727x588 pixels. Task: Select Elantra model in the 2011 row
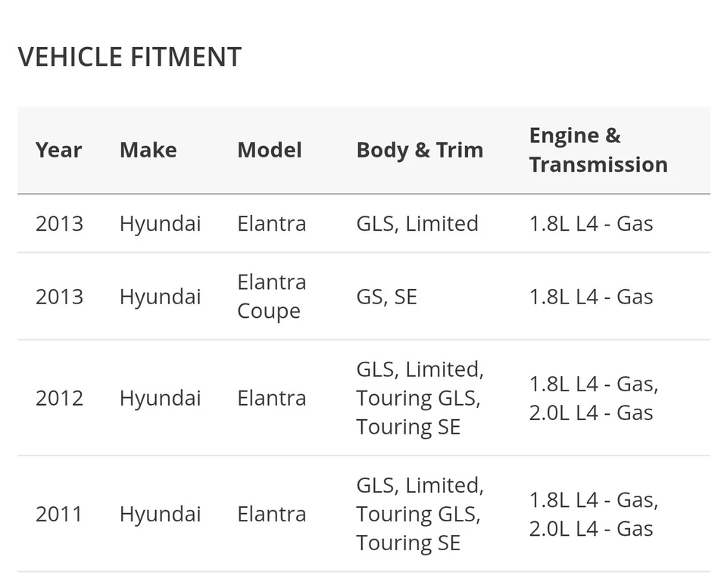[272, 514]
